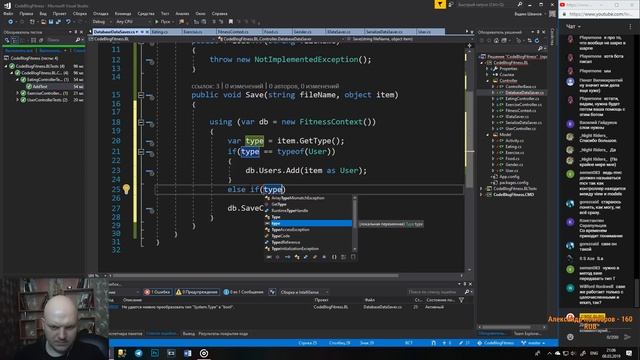
Task: Open the Справка menu
Action: click(x=220, y=13)
